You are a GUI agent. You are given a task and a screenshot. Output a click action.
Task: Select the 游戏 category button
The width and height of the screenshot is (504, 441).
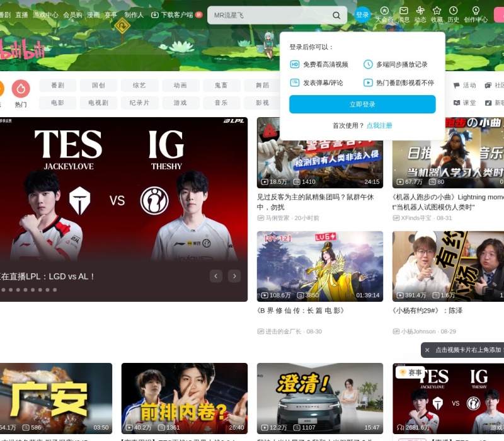click(x=180, y=103)
